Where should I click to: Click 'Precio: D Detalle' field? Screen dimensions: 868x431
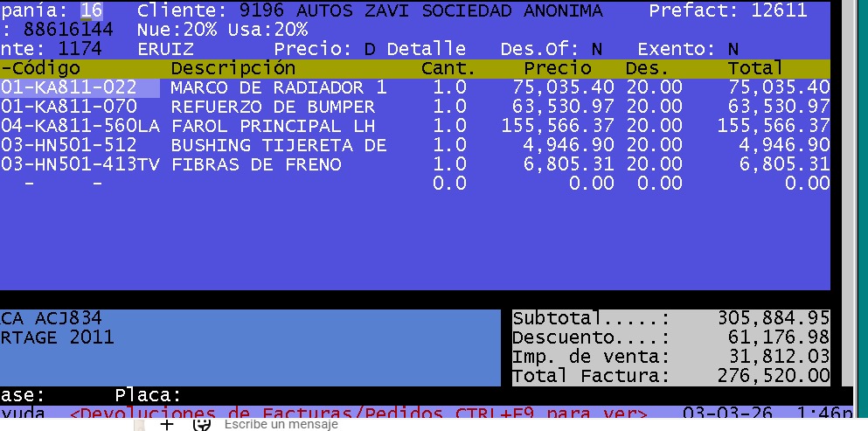370,49
